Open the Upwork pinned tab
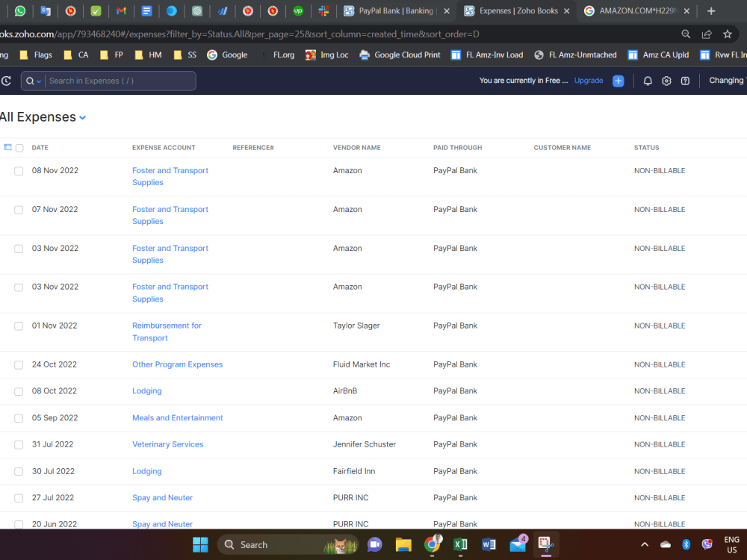747x560 pixels. click(298, 10)
